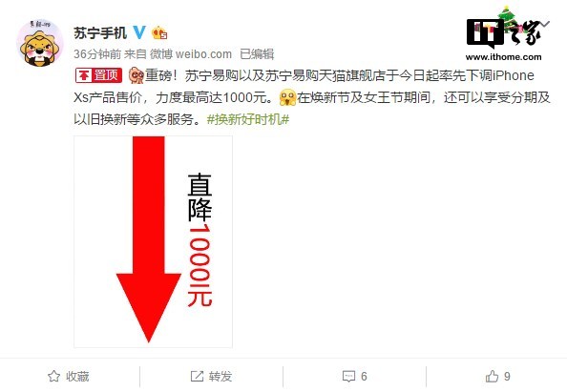
Task: Click the 收藏 star icon
Action: pyautogui.click(x=53, y=376)
